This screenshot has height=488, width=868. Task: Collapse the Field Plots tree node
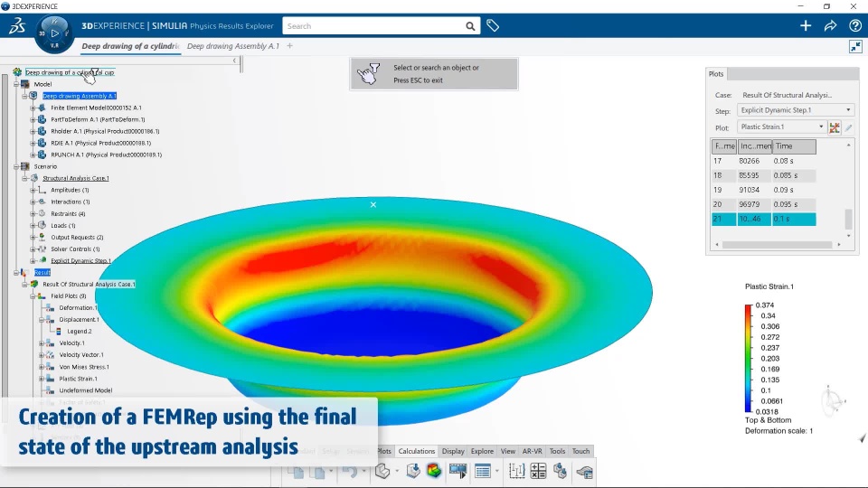(x=33, y=296)
